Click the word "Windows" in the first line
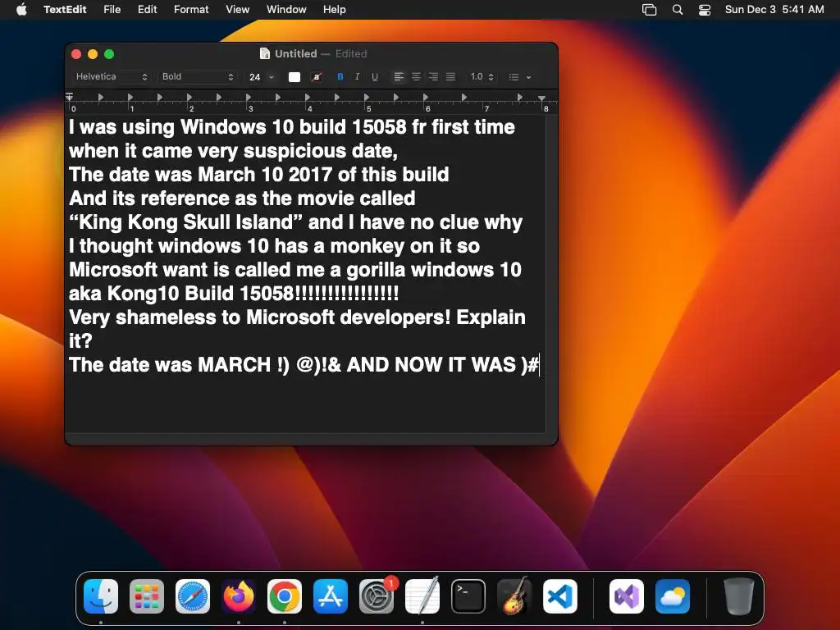The height and width of the screenshot is (630, 840). (x=223, y=127)
